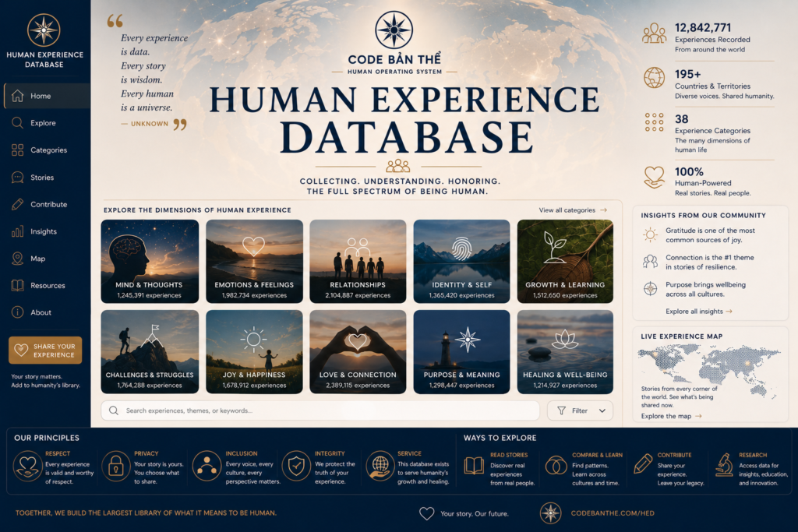Screen dimensions: 798x532
Task: Click the Privacy padlock principle icon
Action: pyautogui.click(x=115, y=467)
